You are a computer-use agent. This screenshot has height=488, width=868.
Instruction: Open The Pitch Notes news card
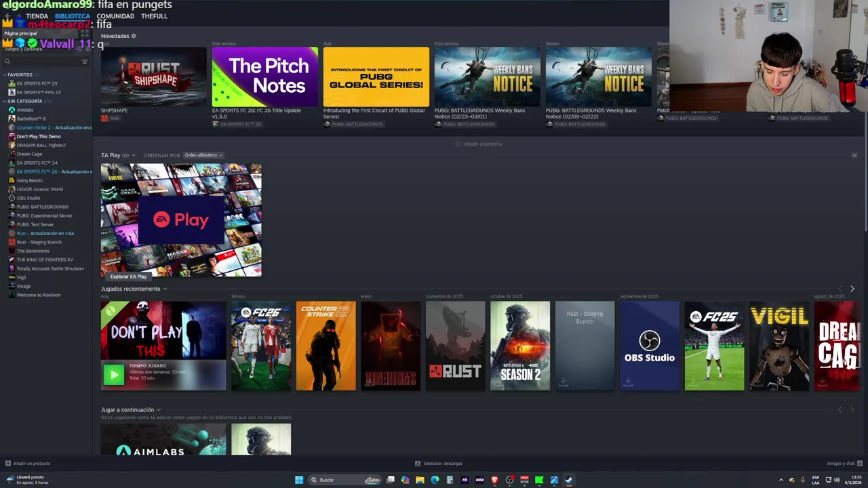point(265,77)
